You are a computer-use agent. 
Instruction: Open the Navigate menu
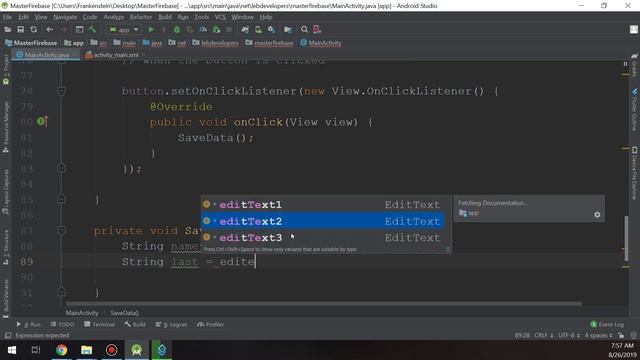[x=65, y=17]
